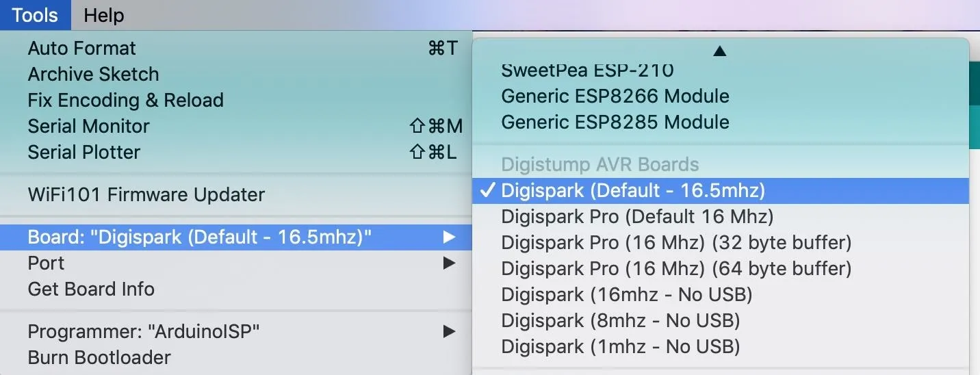The image size is (980, 375).
Task: Select Generic ESP8266 Module board
Action: [x=721, y=96]
